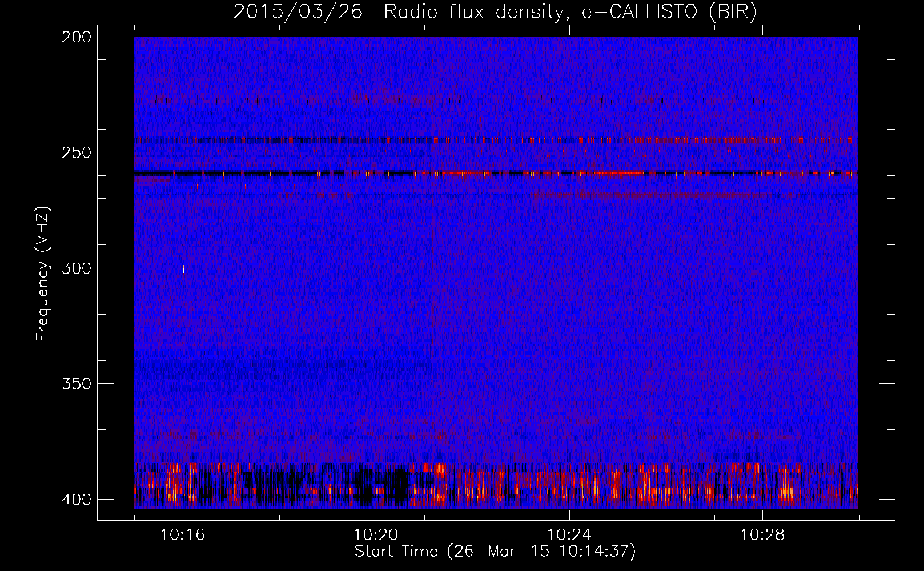Screen dimensions: 924x571
Task: Click the 400 frequency tick label
Action: pyautogui.click(x=77, y=500)
